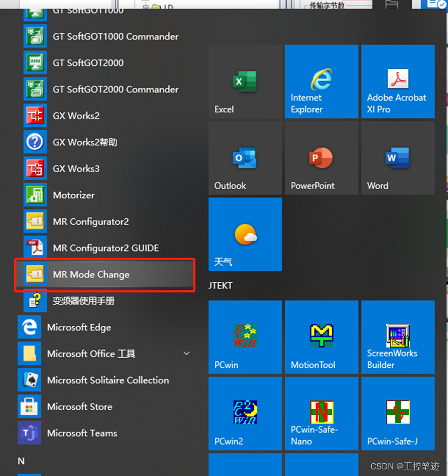Viewport: 448px width, 476px height.
Task: Launch Adobe Acrobat XI Pro tile
Action: [x=398, y=81]
